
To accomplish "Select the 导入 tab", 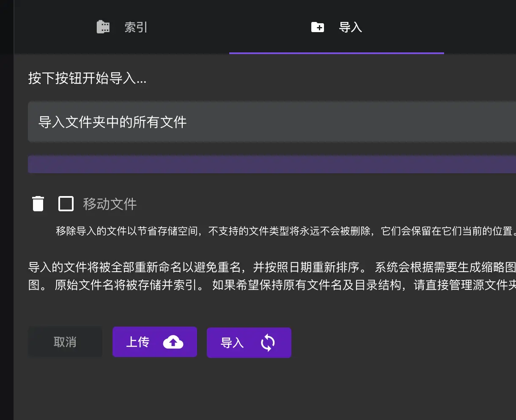I will click(x=337, y=27).
